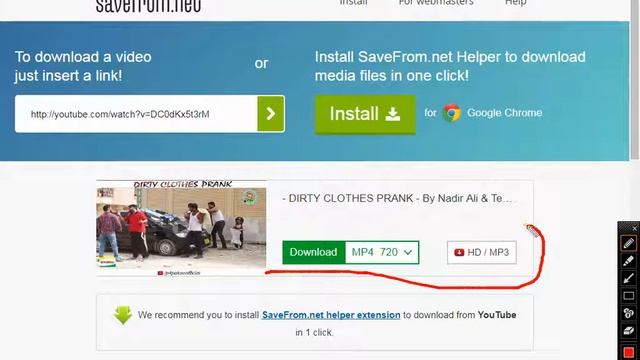Select the highlighter marker tool
Viewport: 640px width, 360px height.
tap(628, 261)
